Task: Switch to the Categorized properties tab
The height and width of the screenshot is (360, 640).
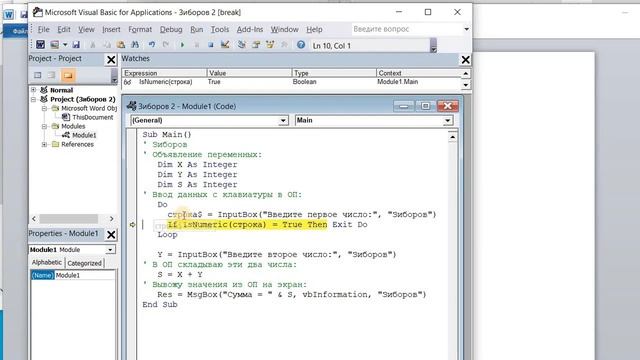Action: click(84, 263)
